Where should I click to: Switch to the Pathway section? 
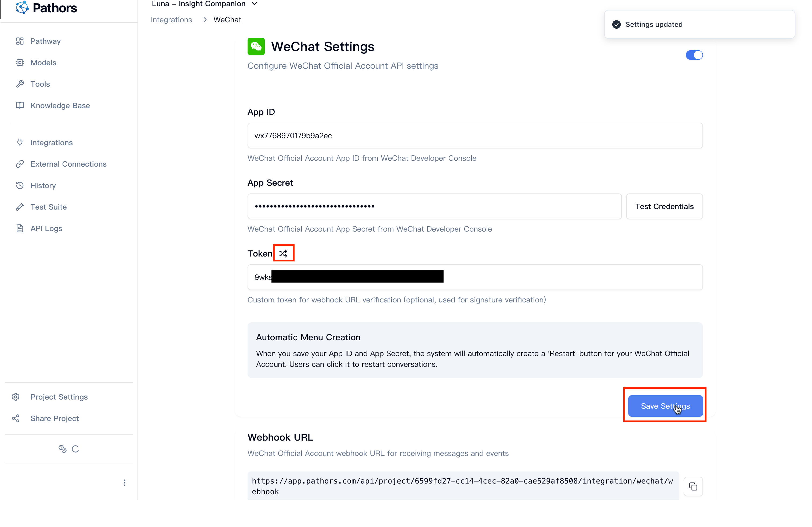(45, 41)
